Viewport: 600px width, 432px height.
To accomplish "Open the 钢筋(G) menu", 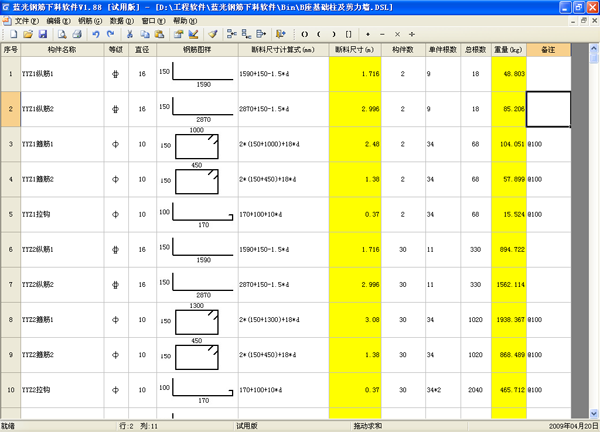I will pos(90,21).
